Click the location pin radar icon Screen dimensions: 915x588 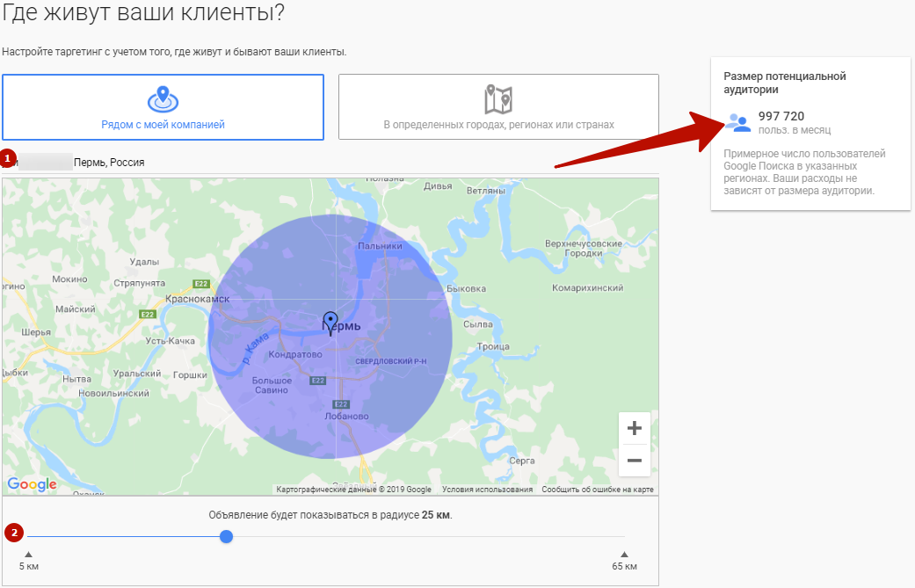[x=163, y=98]
